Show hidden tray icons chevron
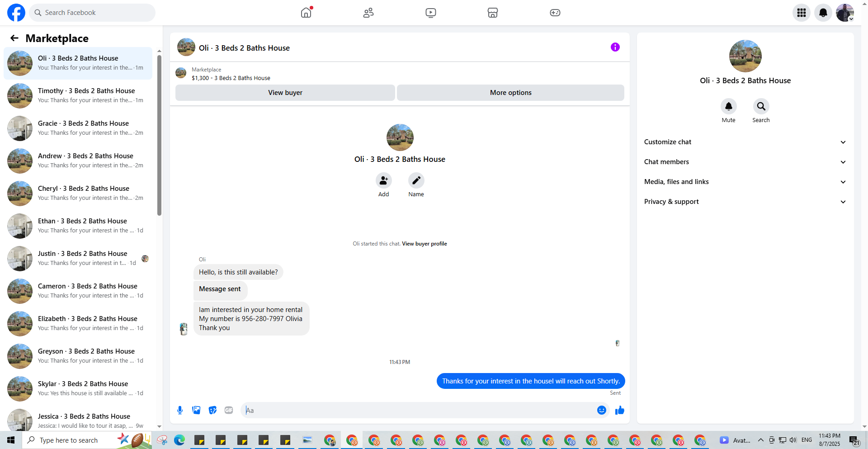The image size is (868, 449). point(761,440)
